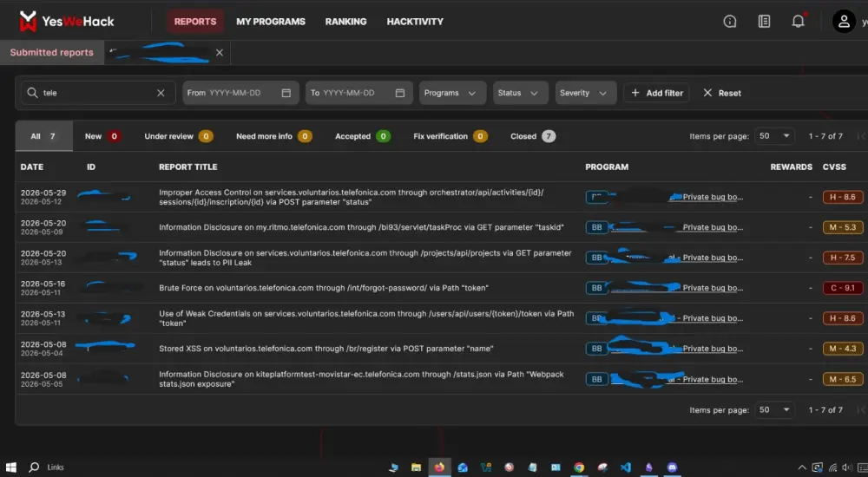
Task: Switch to Firefox in the taskbar
Action: (439, 467)
